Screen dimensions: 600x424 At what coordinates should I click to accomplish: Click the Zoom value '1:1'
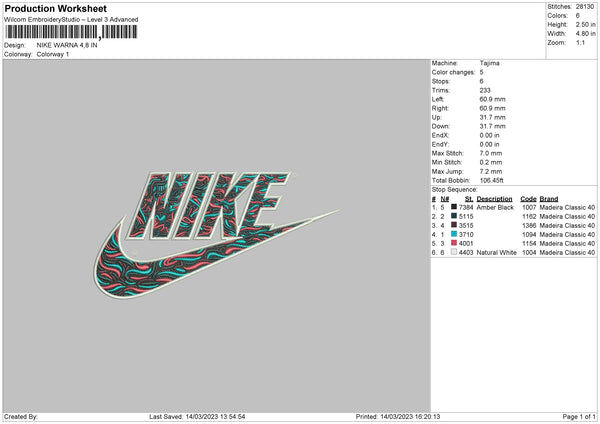(x=580, y=42)
